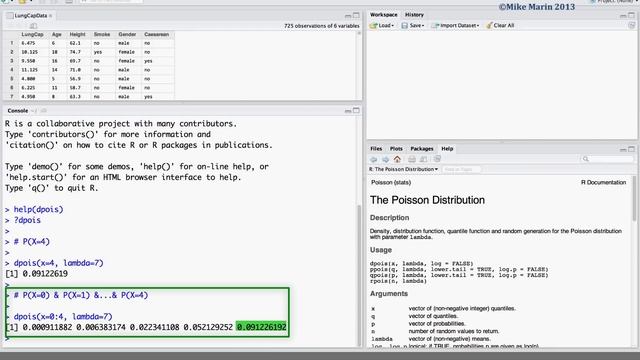Click the console line 'help(dpois)'
This screenshot has width=640, height=360.
pos(38,209)
